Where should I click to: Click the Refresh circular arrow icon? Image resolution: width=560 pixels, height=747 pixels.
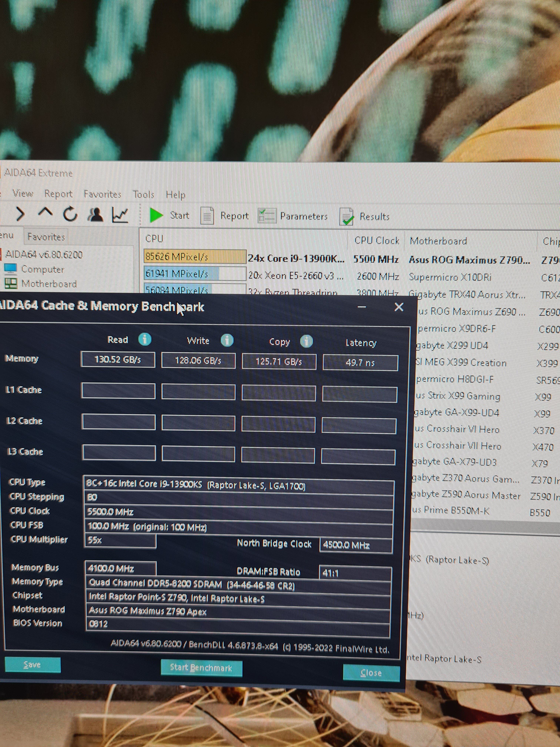point(70,214)
